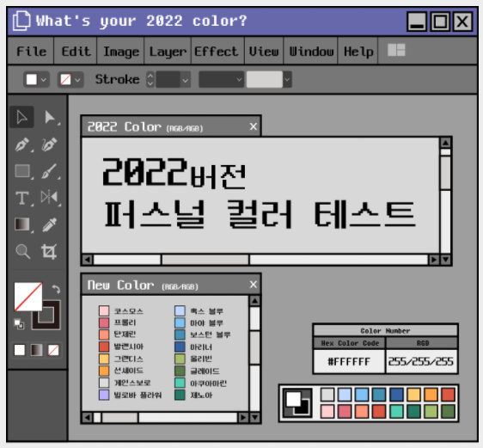Screen dimensions: 483x448
Task: Pick the 탄제린 swatch in New Color list
Action: tap(104, 334)
